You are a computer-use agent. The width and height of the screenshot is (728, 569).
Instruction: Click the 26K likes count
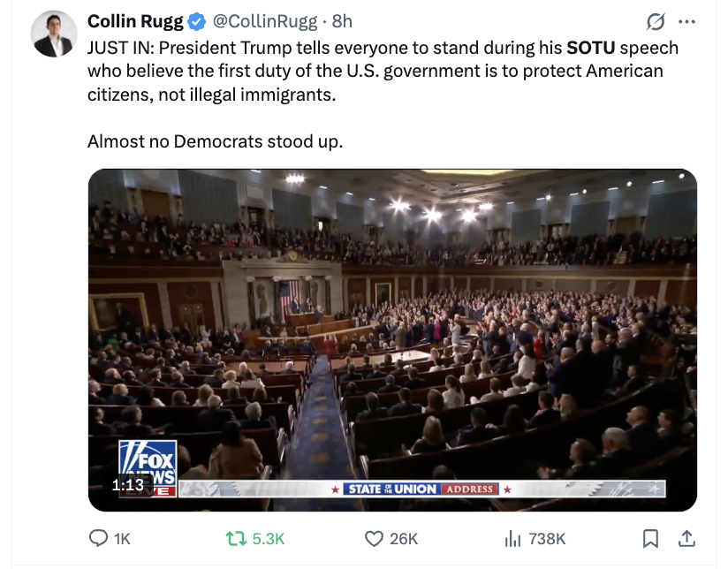(404, 539)
